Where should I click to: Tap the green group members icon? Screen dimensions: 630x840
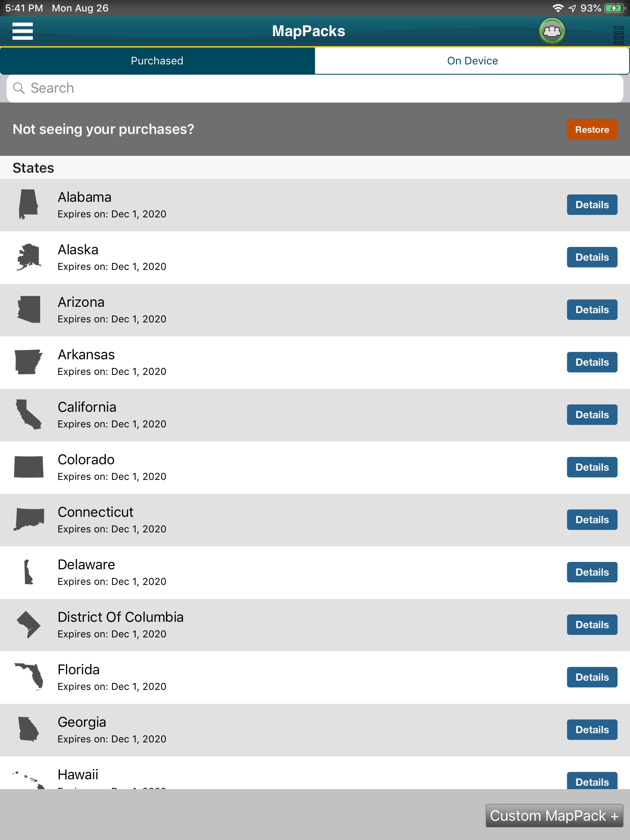(552, 31)
